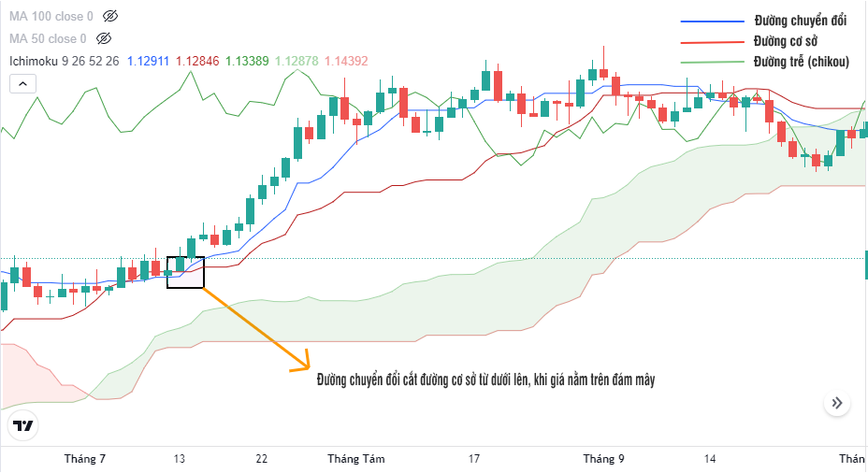This screenshot has width=868, height=473.
Task: Click the 13 date label on time axis
Action: 180,459
